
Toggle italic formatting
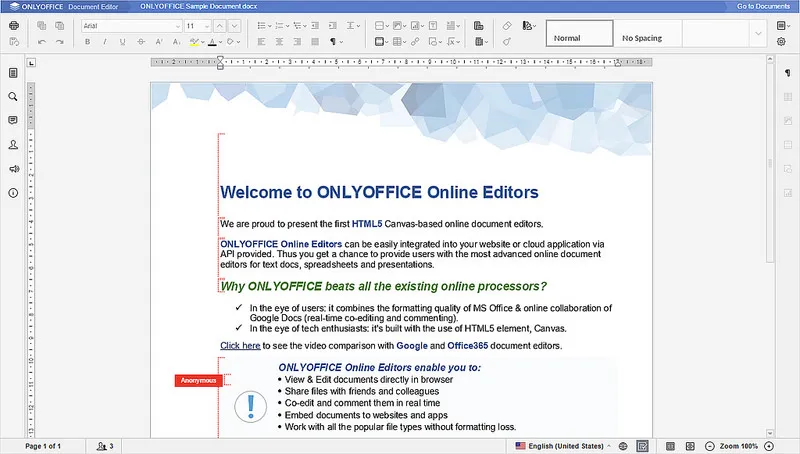pyautogui.click(x=106, y=42)
